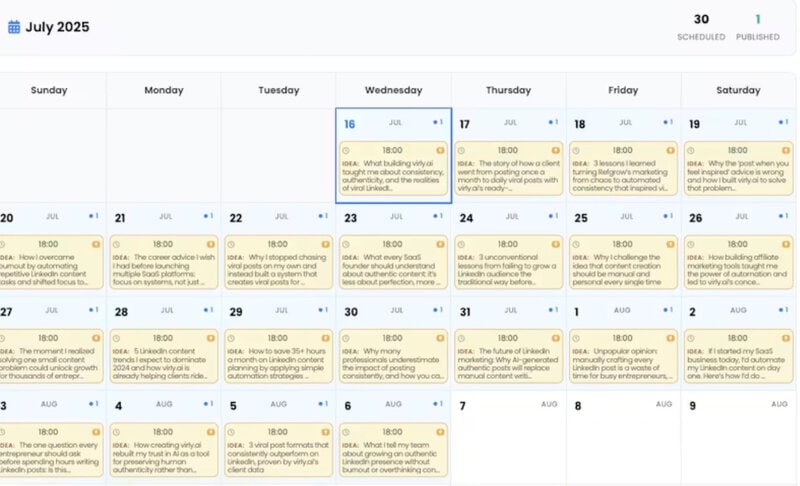
Task: Click the orange status icon on July 18 post
Action: pos(670,150)
